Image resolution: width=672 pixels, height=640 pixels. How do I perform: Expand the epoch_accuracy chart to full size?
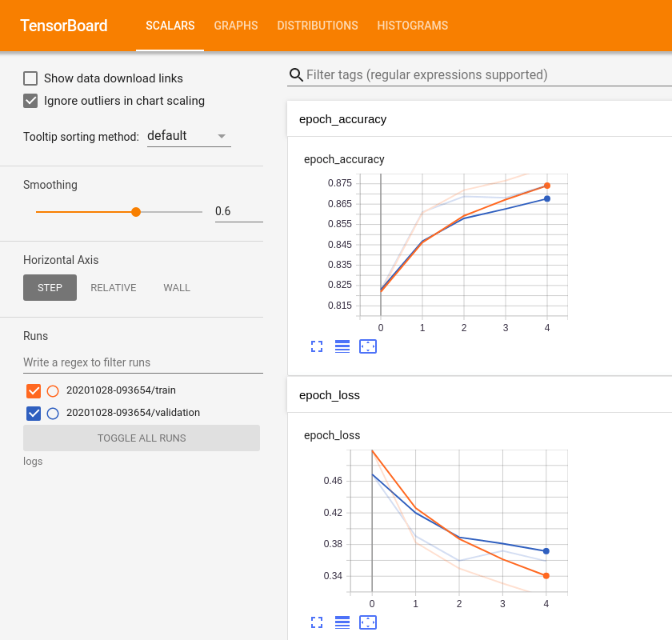coord(317,346)
